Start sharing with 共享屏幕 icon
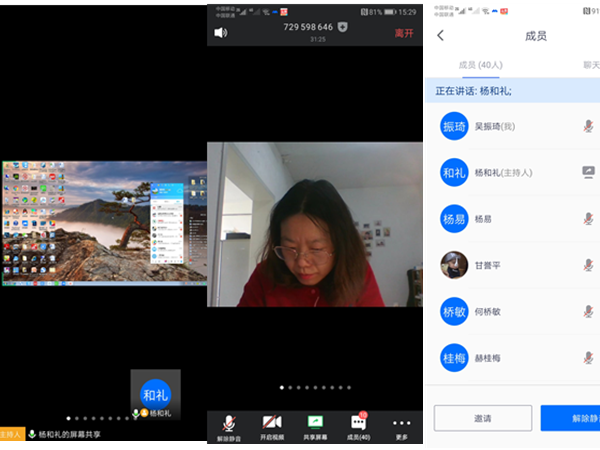The height and width of the screenshot is (450, 600). [315, 427]
